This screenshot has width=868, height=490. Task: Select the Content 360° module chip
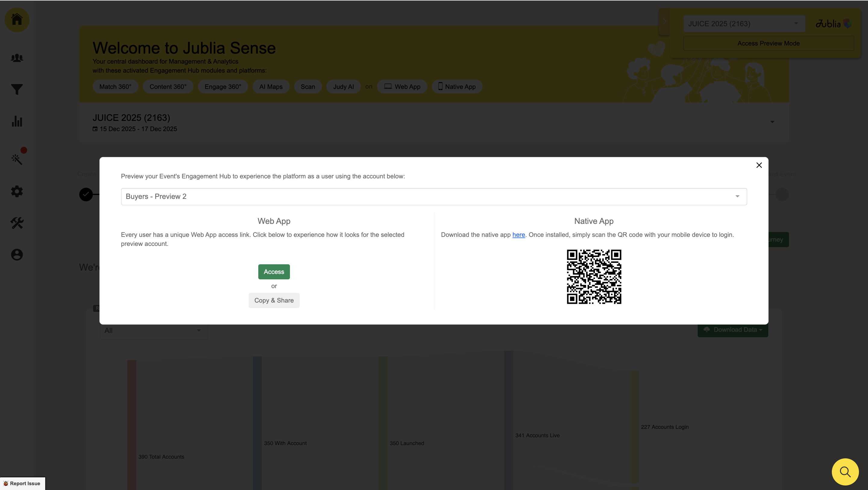point(168,86)
